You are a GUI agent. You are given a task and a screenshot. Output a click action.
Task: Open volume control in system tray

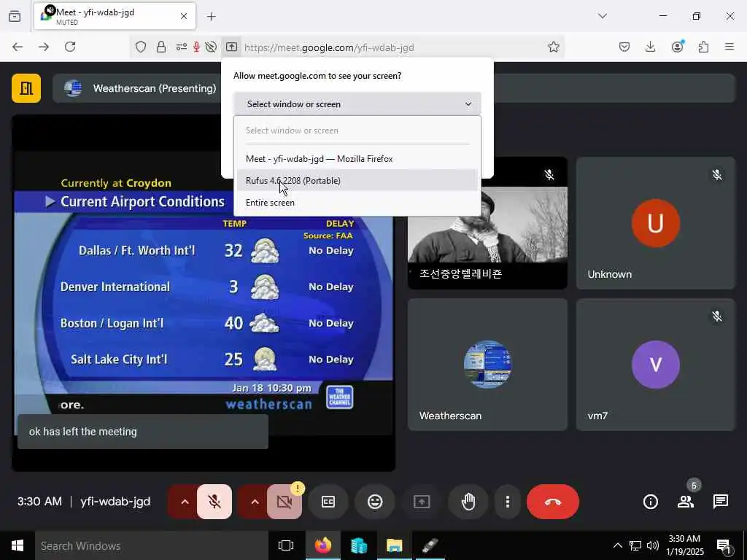[x=653, y=545]
